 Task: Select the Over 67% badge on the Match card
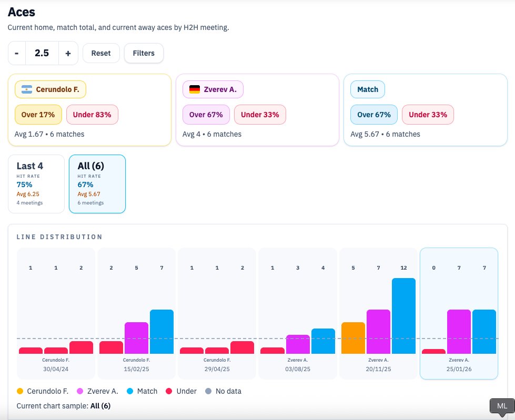373,114
